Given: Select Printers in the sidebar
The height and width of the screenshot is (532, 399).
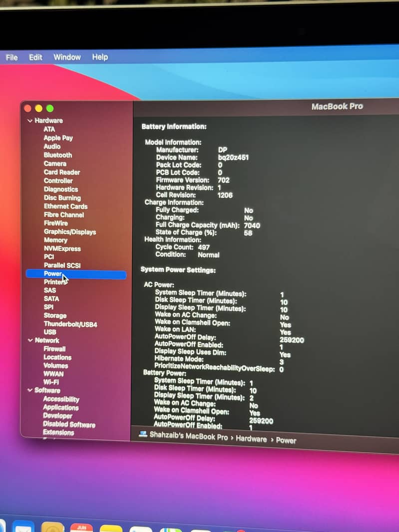Looking at the screenshot, I should click(55, 282).
